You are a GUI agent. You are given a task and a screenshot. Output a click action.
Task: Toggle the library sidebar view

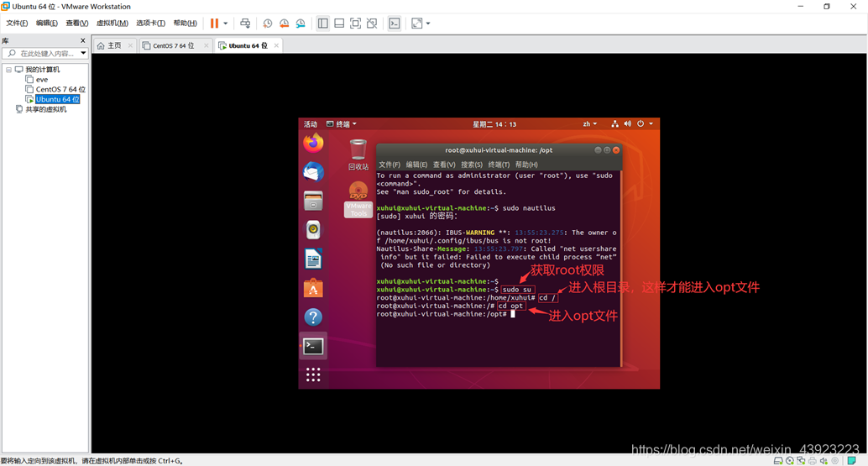coord(322,24)
